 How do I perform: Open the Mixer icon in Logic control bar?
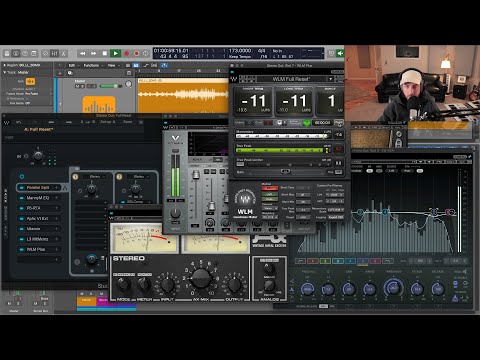[54, 53]
